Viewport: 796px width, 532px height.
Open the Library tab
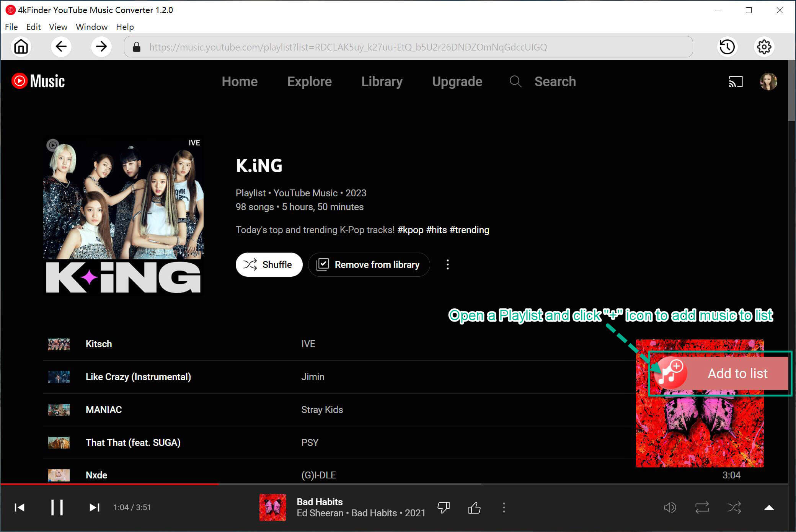pyautogui.click(x=382, y=82)
